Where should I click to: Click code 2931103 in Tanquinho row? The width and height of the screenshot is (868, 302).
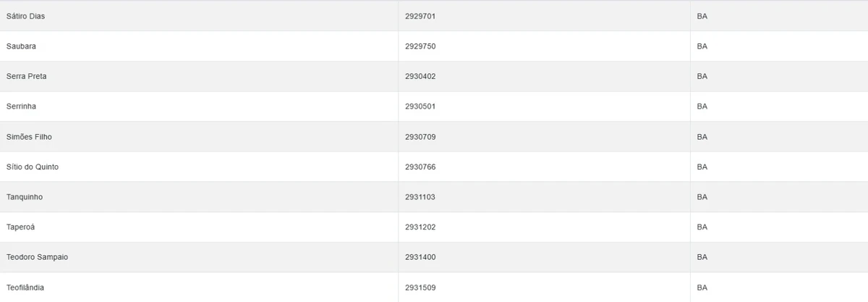point(420,197)
